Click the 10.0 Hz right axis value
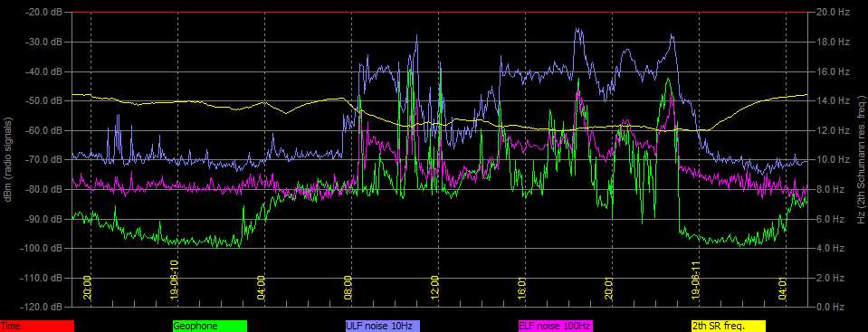This screenshot has width=868, height=332. [832, 159]
